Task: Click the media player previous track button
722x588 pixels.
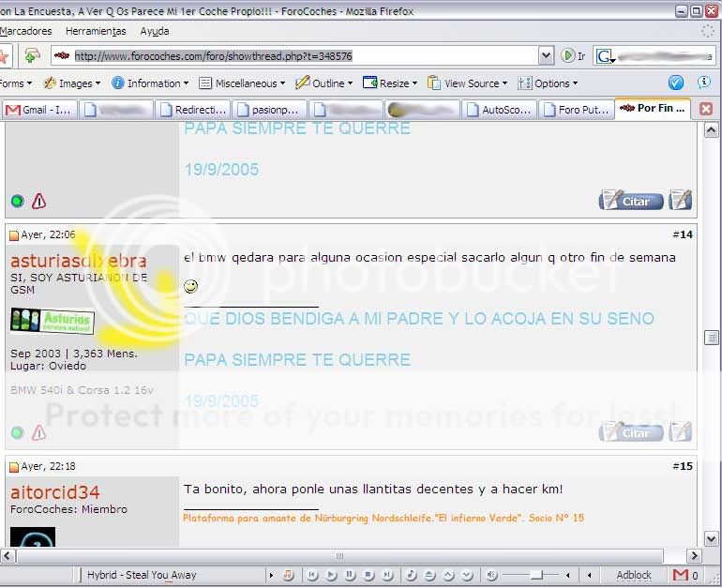Action: point(312,575)
